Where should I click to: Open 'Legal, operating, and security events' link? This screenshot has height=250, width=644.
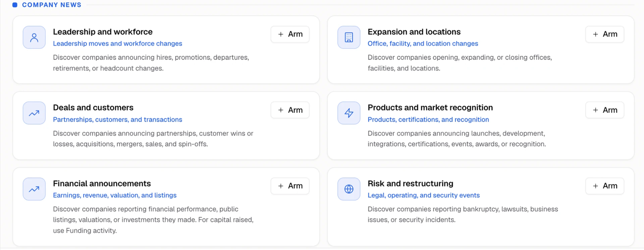click(x=424, y=196)
